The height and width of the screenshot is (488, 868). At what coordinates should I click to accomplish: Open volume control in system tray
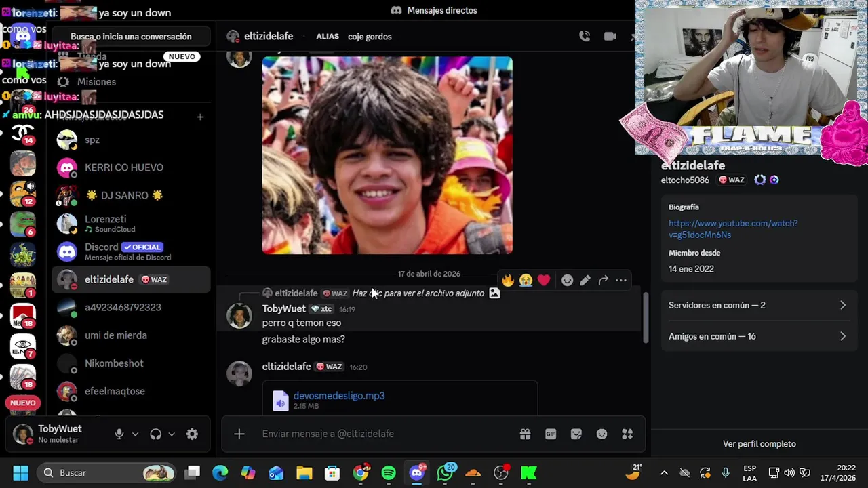pos(789,473)
